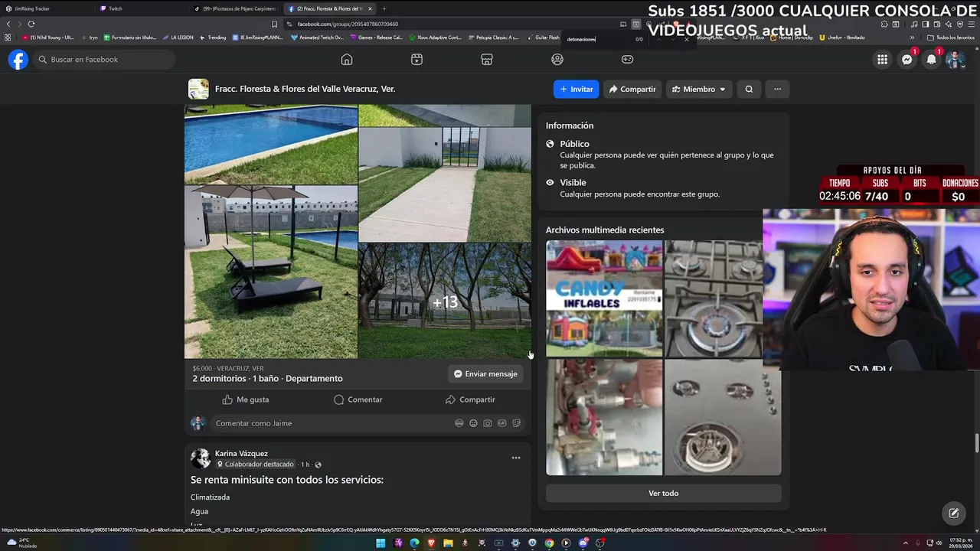The image size is (980, 551).
Task: Open the Facebook apps menu grid
Action: pos(883,60)
